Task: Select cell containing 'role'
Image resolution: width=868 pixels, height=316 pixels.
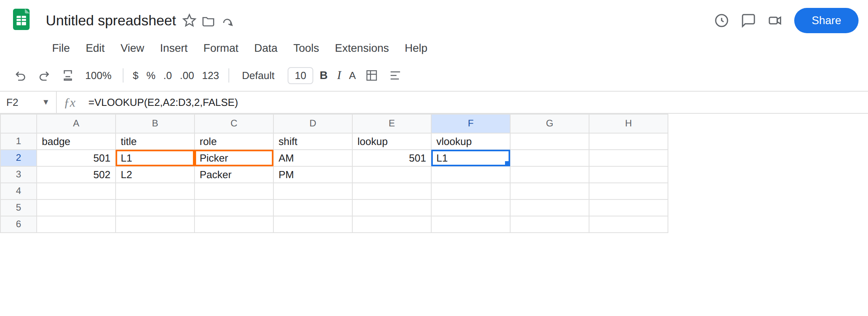Action: coord(234,141)
